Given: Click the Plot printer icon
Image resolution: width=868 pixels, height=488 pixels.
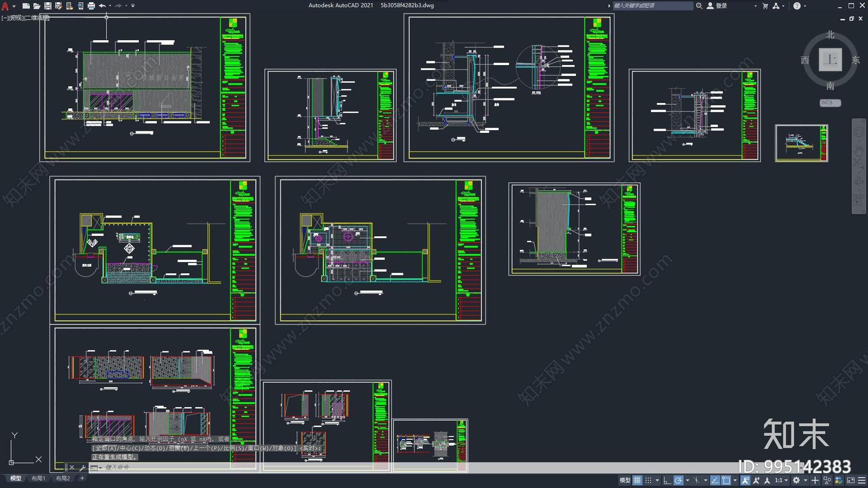Looking at the screenshot, I should click(91, 6).
